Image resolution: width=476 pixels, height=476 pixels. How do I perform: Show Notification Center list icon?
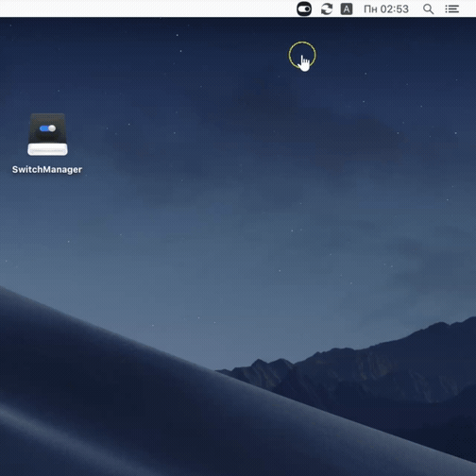tap(451, 8)
